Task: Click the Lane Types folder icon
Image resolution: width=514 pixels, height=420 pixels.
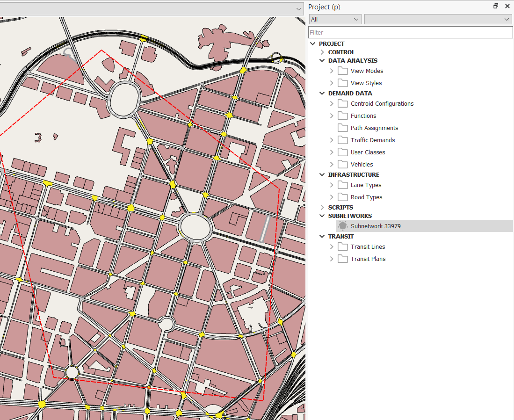Action: (x=342, y=185)
